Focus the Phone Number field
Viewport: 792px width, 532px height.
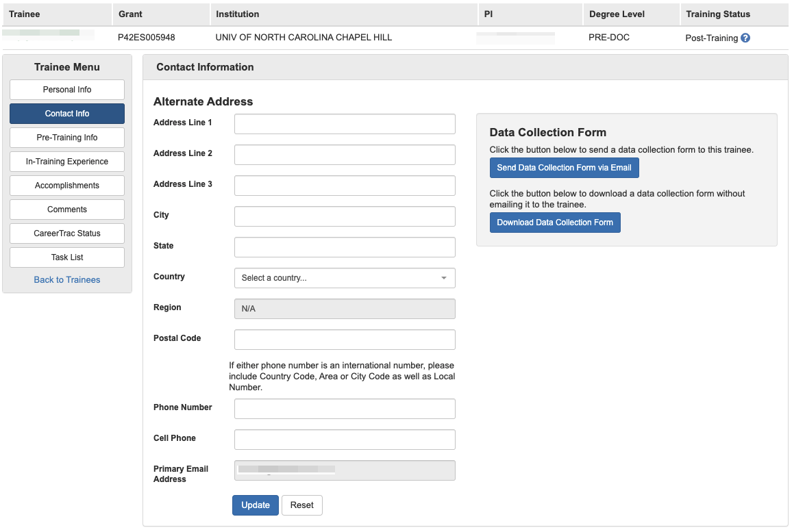click(x=345, y=409)
